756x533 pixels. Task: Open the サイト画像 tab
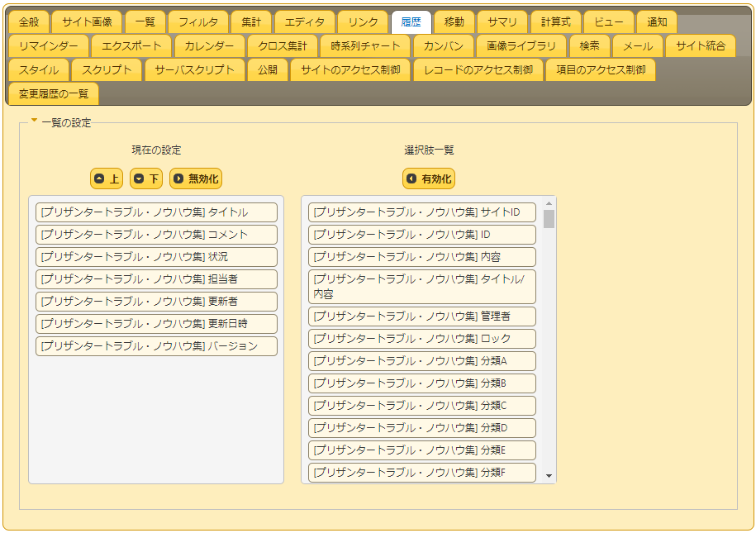point(87,22)
